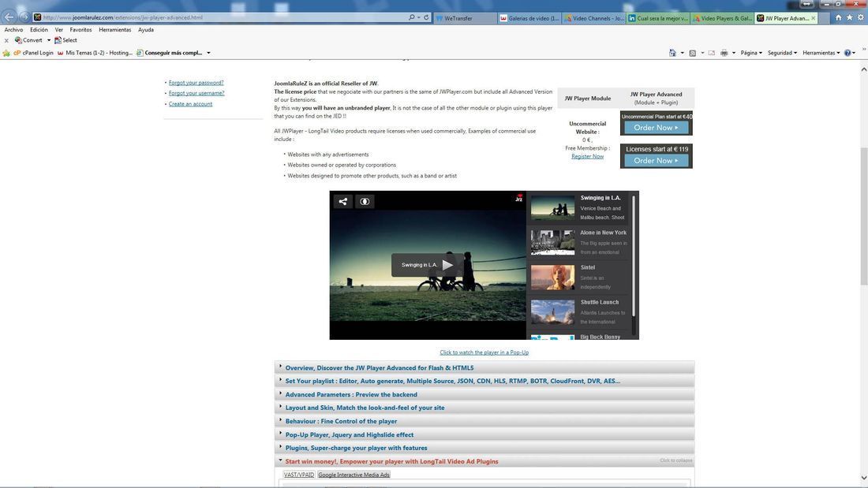The height and width of the screenshot is (488, 868).
Task: Click the Forgot your username? link
Action: click(x=196, y=93)
